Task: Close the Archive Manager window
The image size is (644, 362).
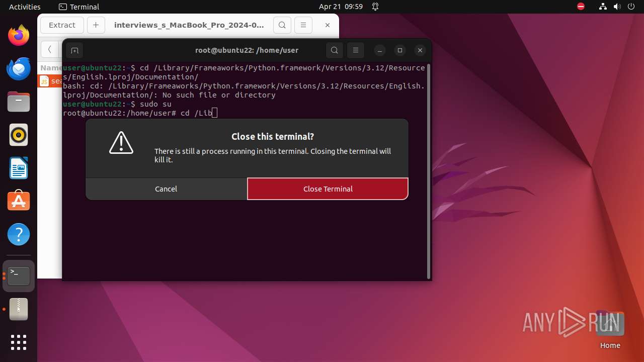Action: coord(328,25)
